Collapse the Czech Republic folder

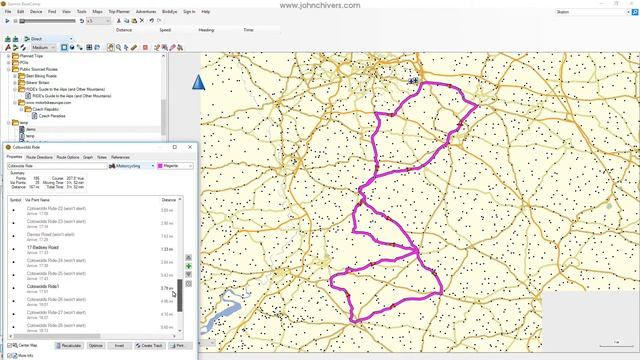(x=22, y=109)
